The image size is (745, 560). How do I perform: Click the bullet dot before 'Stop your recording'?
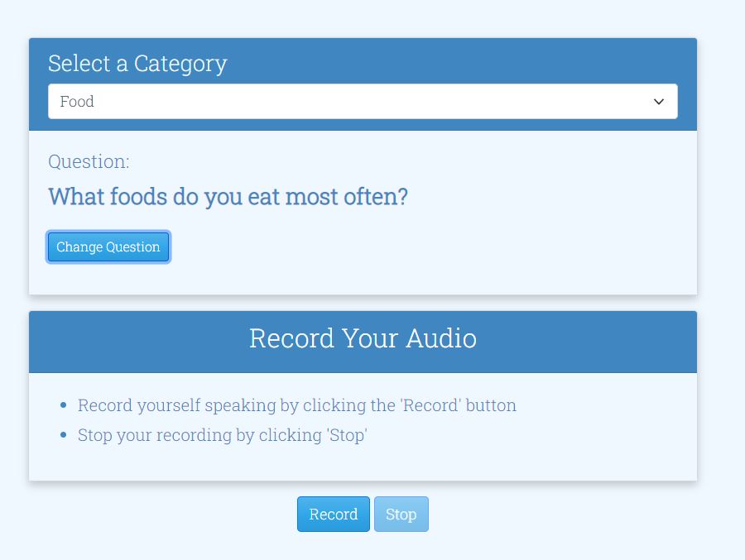click(x=64, y=434)
